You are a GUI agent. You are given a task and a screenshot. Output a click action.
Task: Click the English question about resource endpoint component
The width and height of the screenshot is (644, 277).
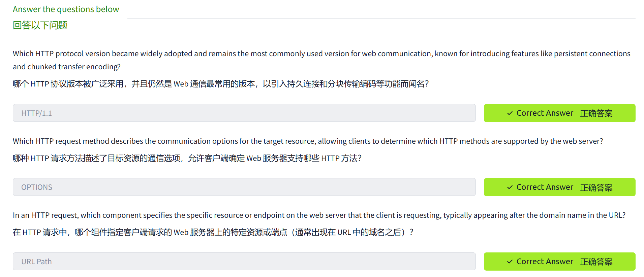tap(319, 215)
